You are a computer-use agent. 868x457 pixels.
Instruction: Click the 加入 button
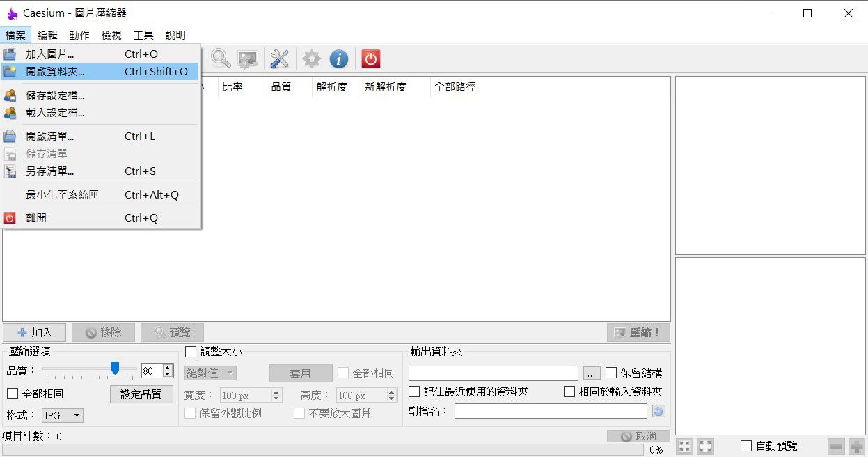pyautogui.click(x=35, y=333)
